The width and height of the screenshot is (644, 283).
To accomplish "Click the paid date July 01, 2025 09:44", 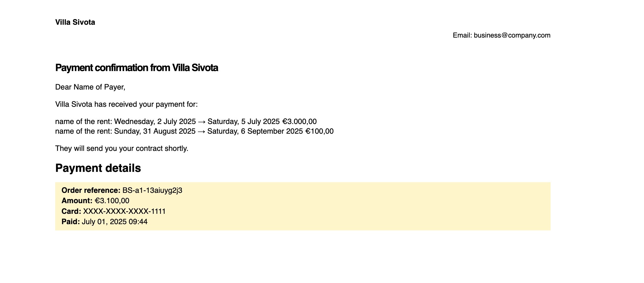I will pos(114,222).
